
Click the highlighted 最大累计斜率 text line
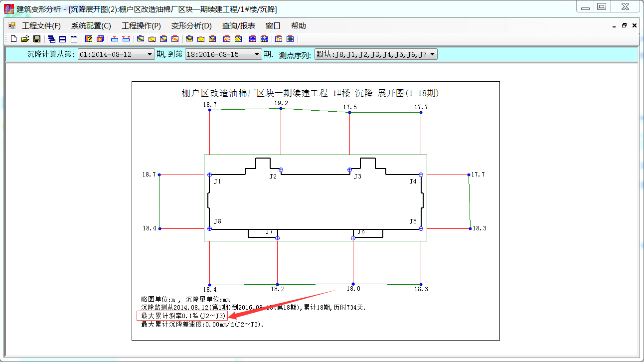[x=182, y=316]
